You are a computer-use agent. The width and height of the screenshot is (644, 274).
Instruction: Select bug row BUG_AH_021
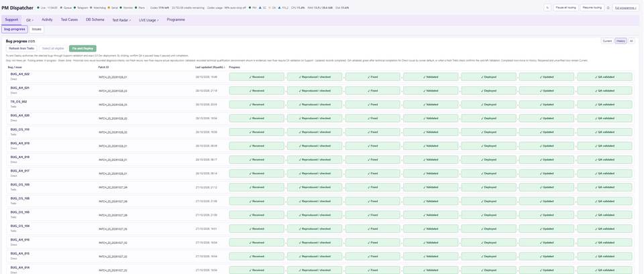[321, 90]
